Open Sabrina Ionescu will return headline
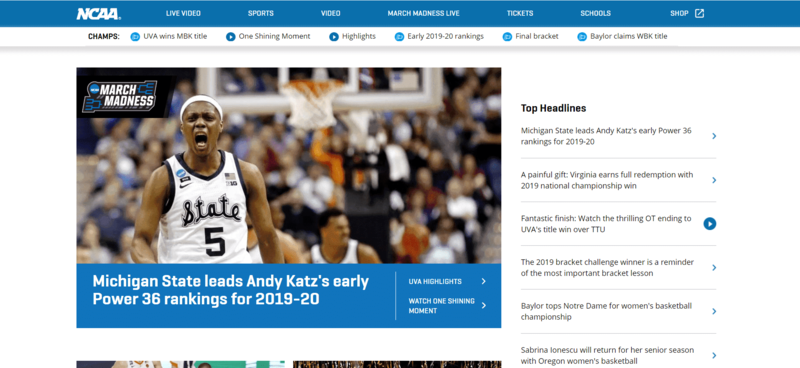This screenshot has width=800, height=368. pyautogui.click(x=607, y=355)
